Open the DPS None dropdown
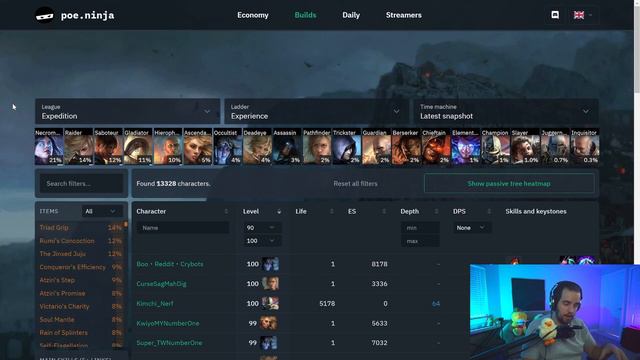640x360 pixels. (x=471, y=227)
